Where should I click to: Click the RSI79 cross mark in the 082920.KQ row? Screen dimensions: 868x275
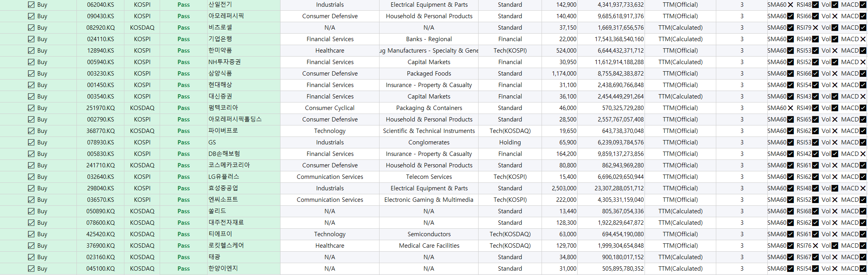[815, 28]
